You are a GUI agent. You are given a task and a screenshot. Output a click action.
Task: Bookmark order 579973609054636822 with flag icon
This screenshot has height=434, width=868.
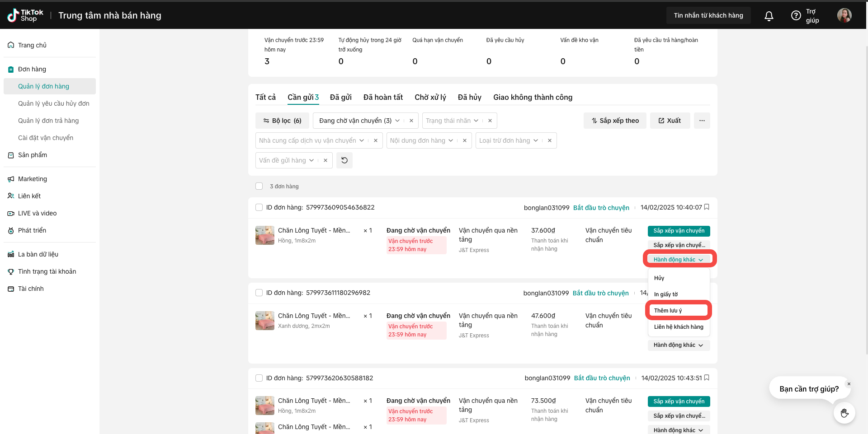(707, 207)
